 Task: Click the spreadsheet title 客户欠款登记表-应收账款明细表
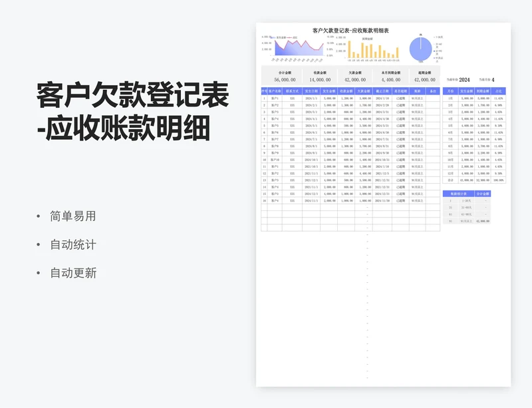coord(350,31)
